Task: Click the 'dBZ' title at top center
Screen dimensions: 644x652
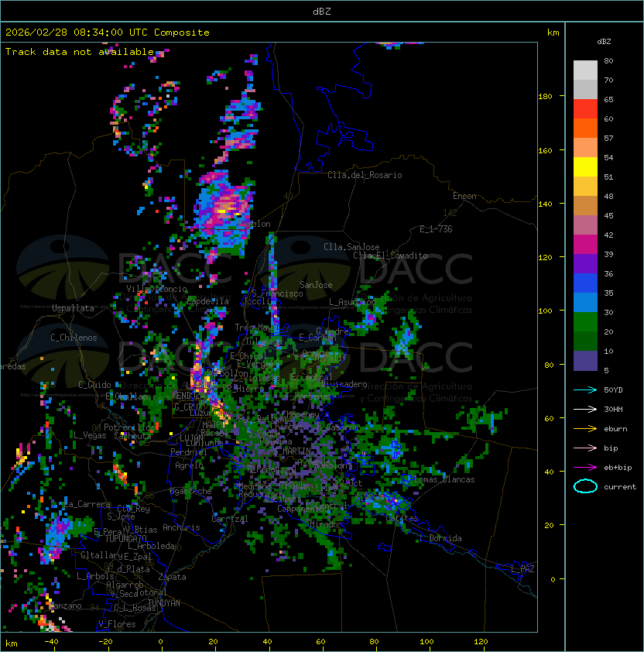Action: pyautogui.click(x=322, y=12)
